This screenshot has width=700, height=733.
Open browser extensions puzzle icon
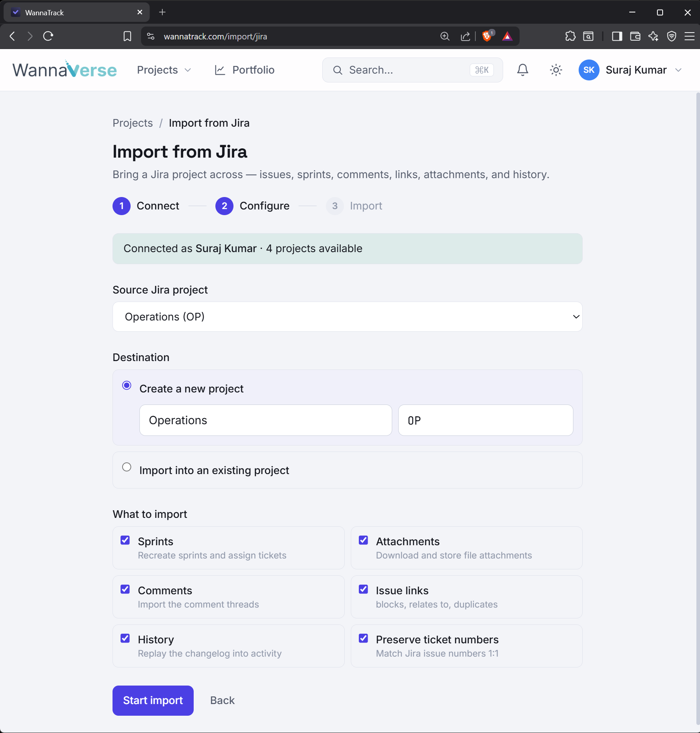pos(570,36)
